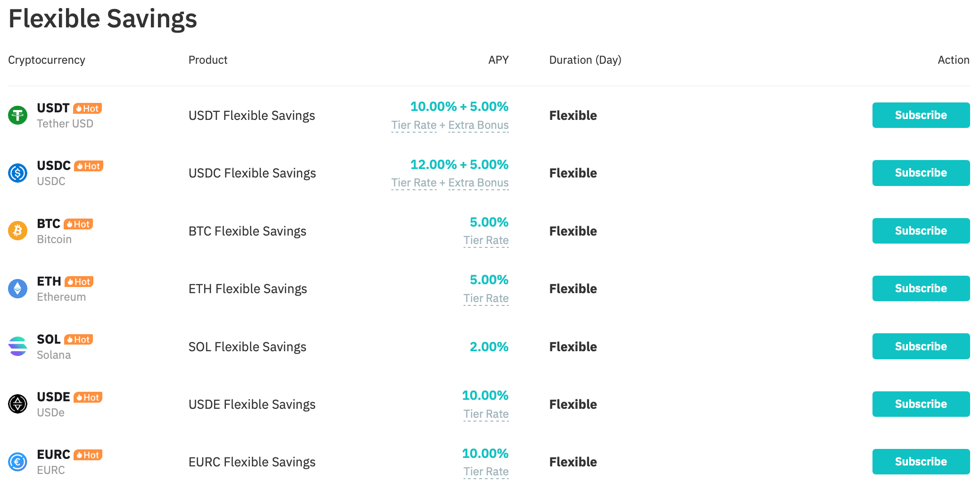Click the Hot badge beside SOL
The width and height of the screenshot is (980, 490).
coord(79,340)
